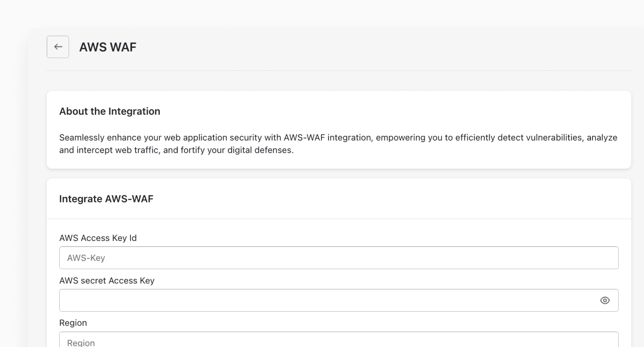This screenshot has height=347, width=644.
Task: Select the Region input box
Action: pos(339,342)
